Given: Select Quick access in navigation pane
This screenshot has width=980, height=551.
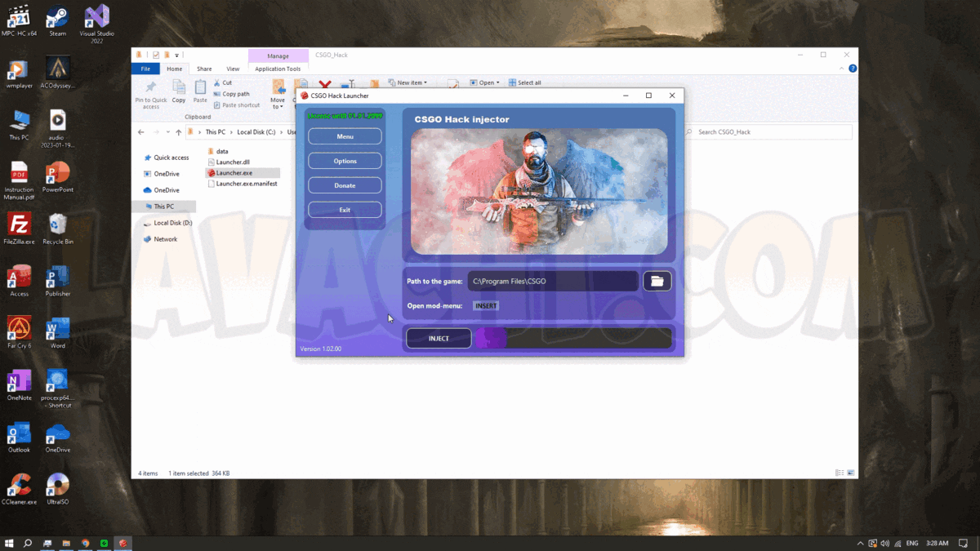Looking at the screenshot, I should click(x=167, y=158).
